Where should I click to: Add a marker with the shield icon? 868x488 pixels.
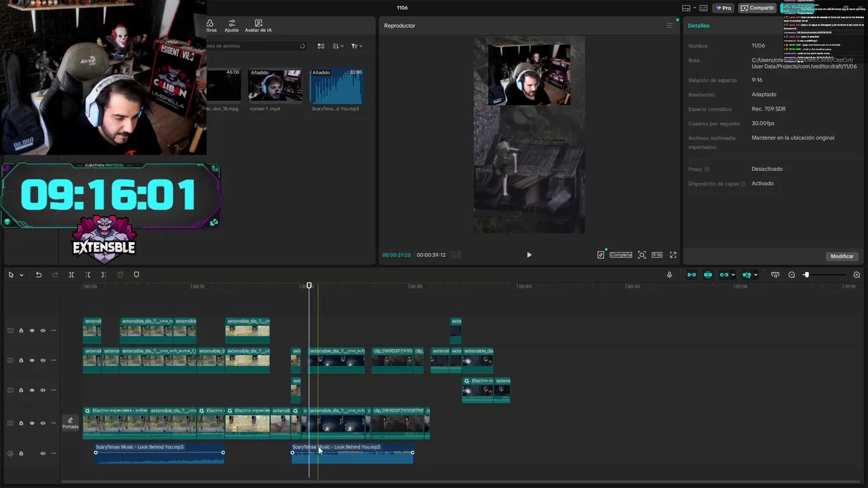[x=136, y=274]
